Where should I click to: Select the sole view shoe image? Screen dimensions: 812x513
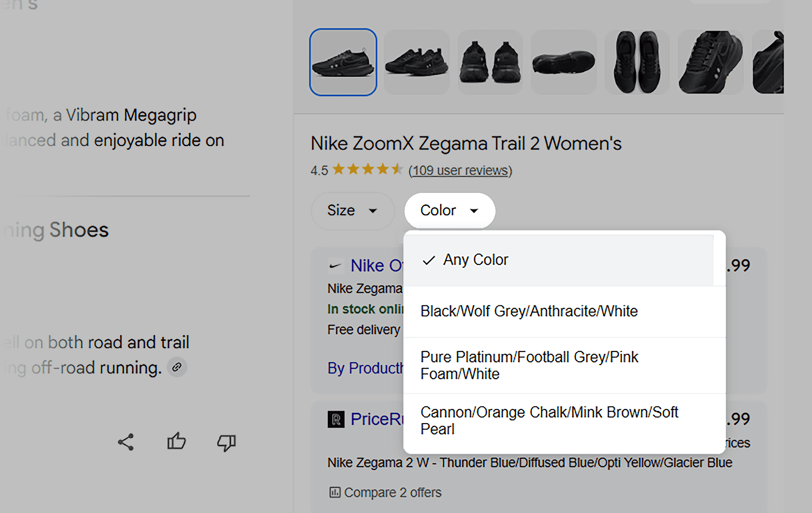[x=564, y=62]
